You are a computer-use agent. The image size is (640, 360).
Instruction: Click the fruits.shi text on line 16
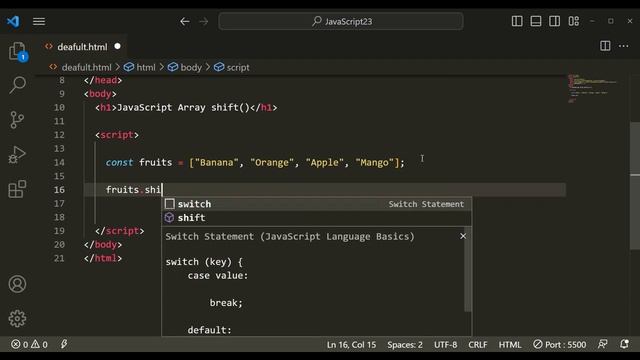click(x=133, y=189)
